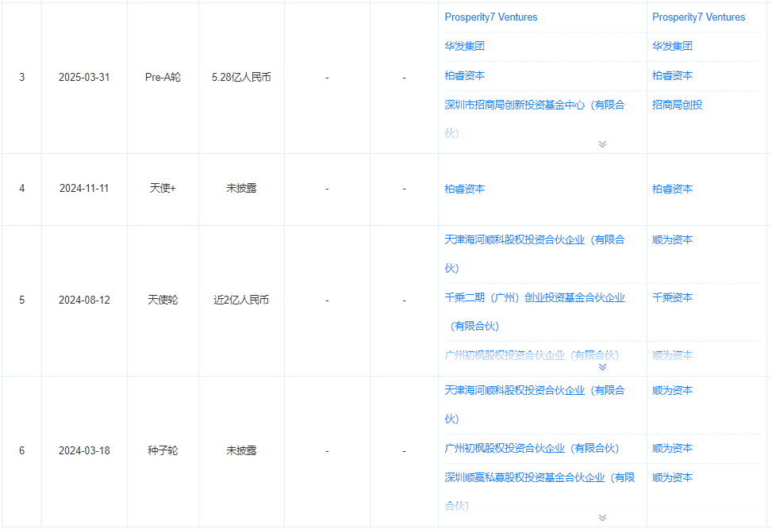This screenshot has height=532, width=772.
Task: Expand the hidden investors in row 3
Action: pos(602,144)
